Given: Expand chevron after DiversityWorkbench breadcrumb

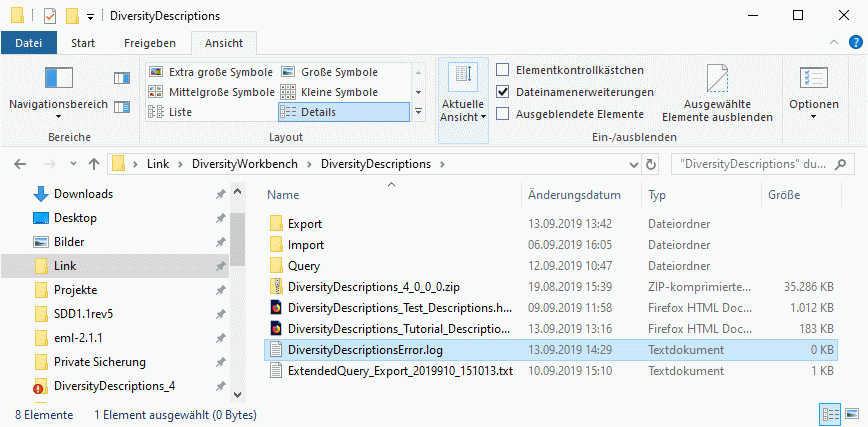Looking at the screenshot, I should point(308,164).
